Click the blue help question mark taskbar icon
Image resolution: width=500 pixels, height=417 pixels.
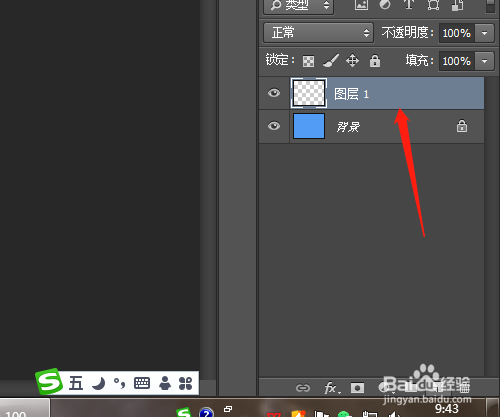(x=206, y=413)
